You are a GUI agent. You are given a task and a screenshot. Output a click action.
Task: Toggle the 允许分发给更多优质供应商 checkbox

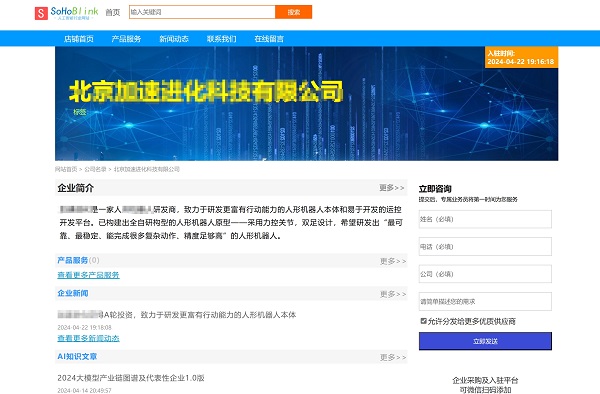423,321
